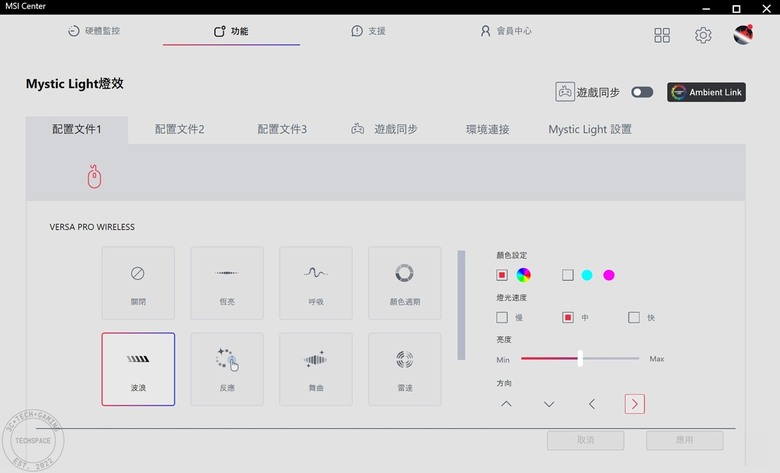780x473 pixels.
Task: Select the Reactive (反應) lighting effect tile
Action: 227,369
